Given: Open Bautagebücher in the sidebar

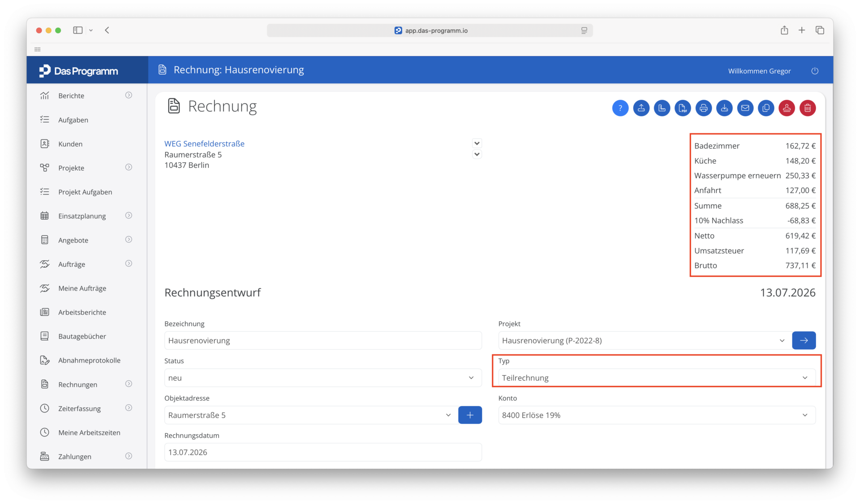Looking at the screenshot, I should point(82,336).
